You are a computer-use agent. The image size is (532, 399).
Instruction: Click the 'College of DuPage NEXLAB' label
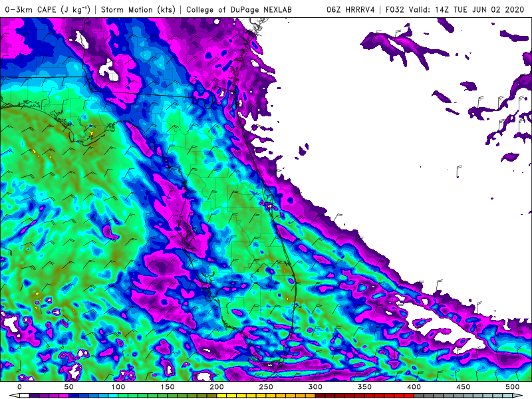[239, 9]
